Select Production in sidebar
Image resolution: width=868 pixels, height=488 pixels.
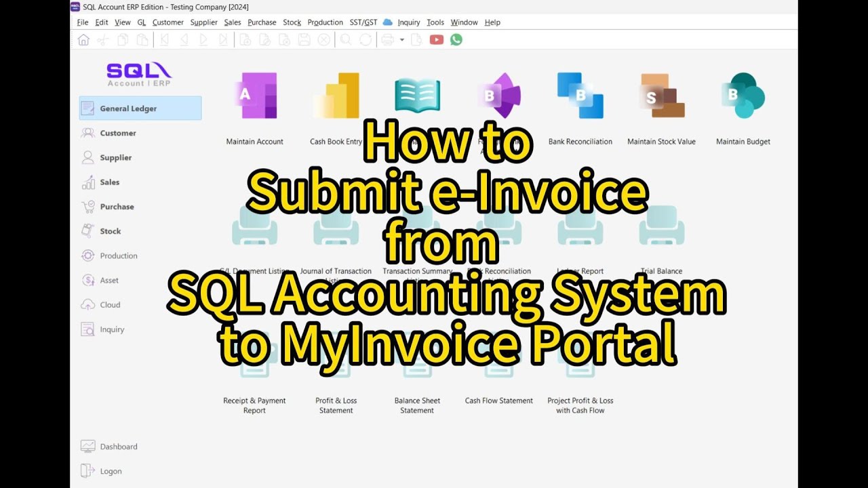[x=119, y=256]
